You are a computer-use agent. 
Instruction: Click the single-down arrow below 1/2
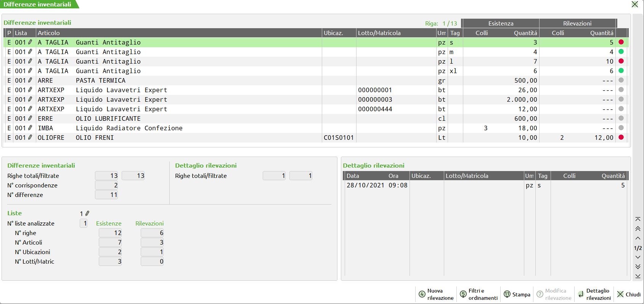tap(638, 257)
